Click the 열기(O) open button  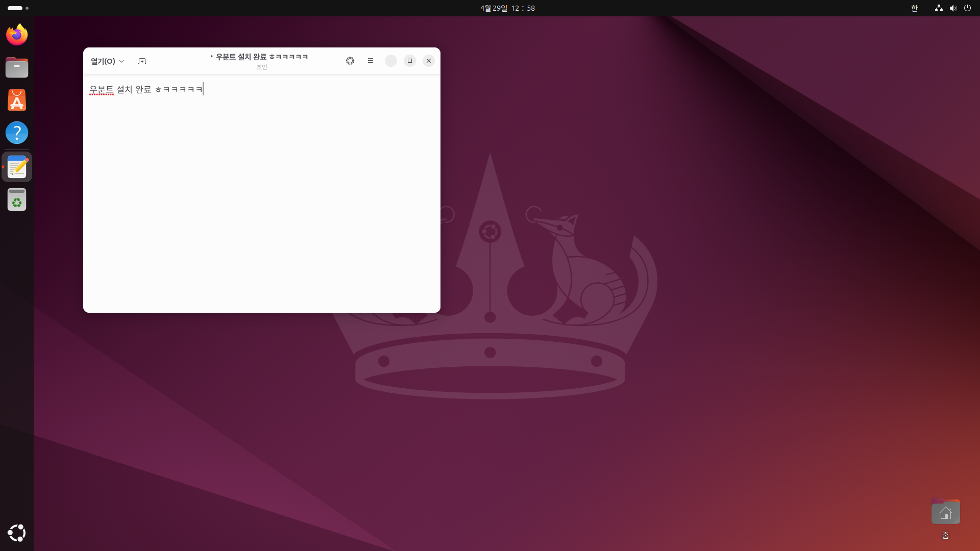103,61
